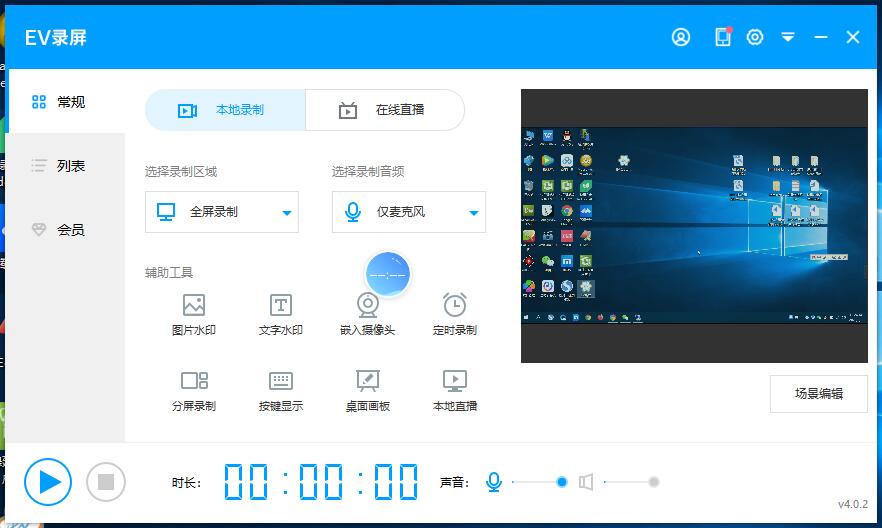Close the EV录屏 window
The width and height of the screenshot is (882, 528).
tap(853, 37)
